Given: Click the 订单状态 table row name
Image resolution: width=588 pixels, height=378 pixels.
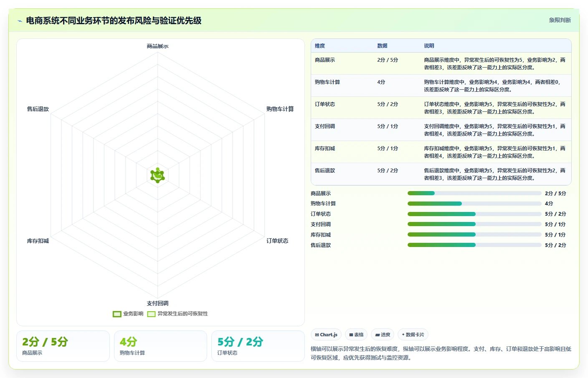Looking at the screenshot, I should click(x=325, y=104).
